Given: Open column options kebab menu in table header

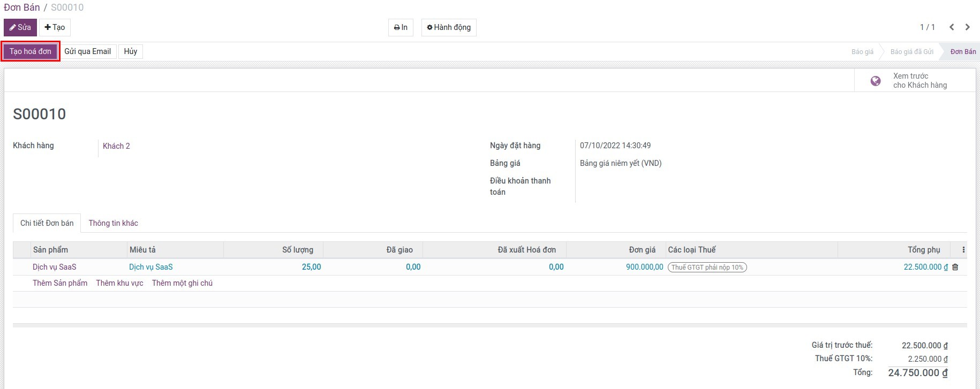Looking at the screenshot, I should (963, 250).
